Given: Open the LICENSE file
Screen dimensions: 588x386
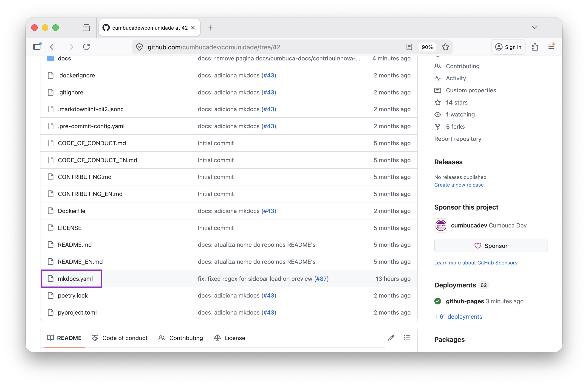Looking at the screenshot, I should [x=70, y=228].
